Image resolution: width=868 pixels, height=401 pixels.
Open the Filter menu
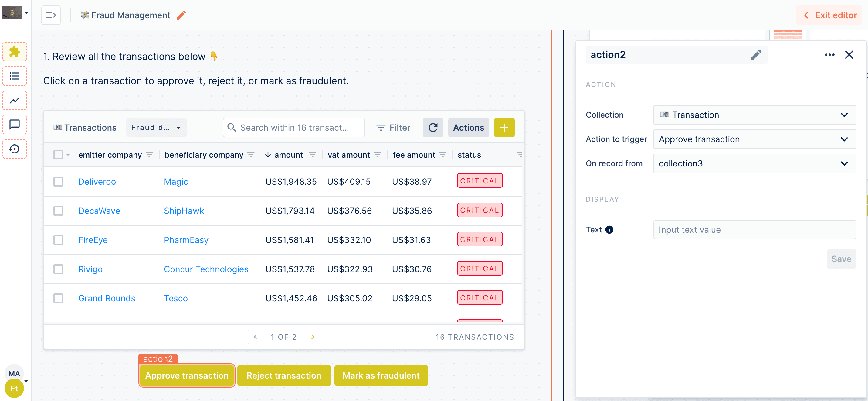393,128
